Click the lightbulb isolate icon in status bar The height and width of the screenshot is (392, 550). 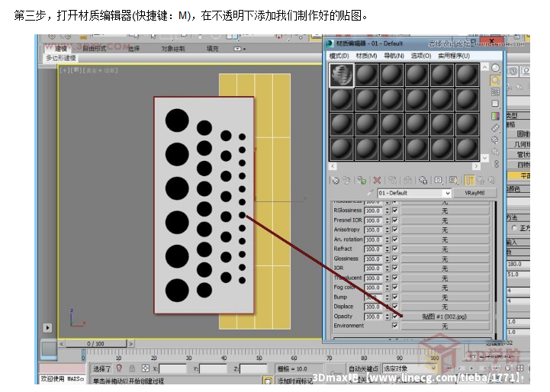click(119, 368)
